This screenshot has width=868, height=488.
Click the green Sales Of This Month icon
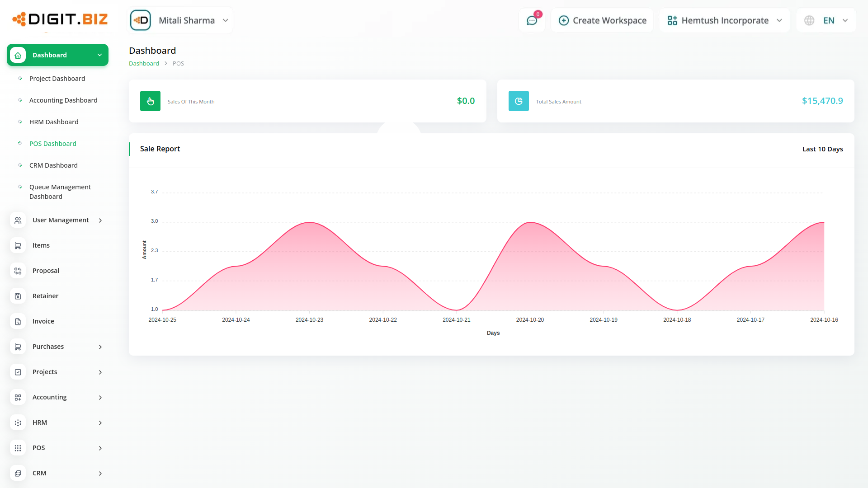pyautogui.click(x=150, y=101)
